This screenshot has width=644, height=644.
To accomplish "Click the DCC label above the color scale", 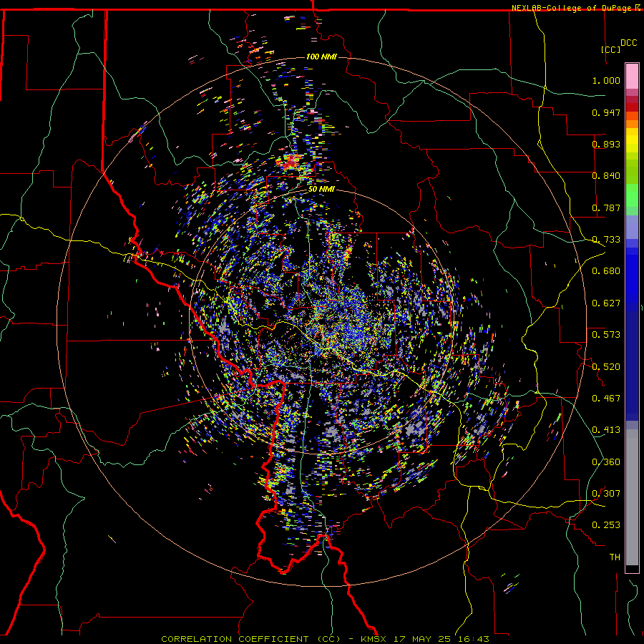I will (629, 43).
